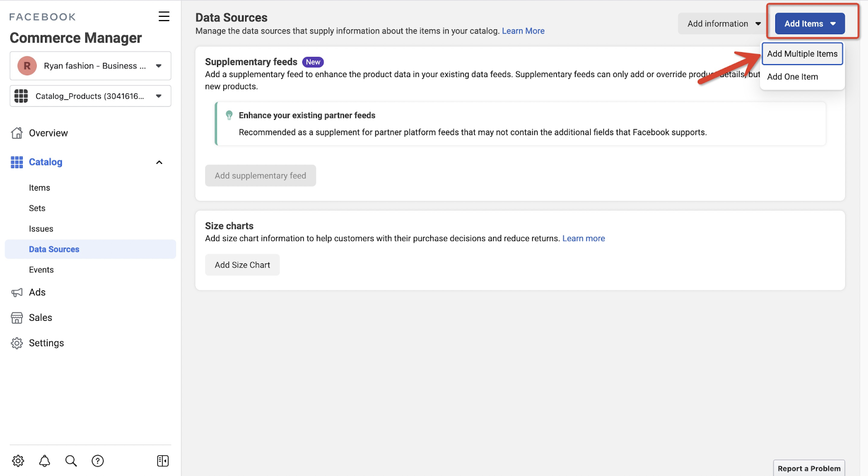The width and height of the screenshot is (868, 476).
Task: Click Add supplementary feed button
Action: [260, 176]
